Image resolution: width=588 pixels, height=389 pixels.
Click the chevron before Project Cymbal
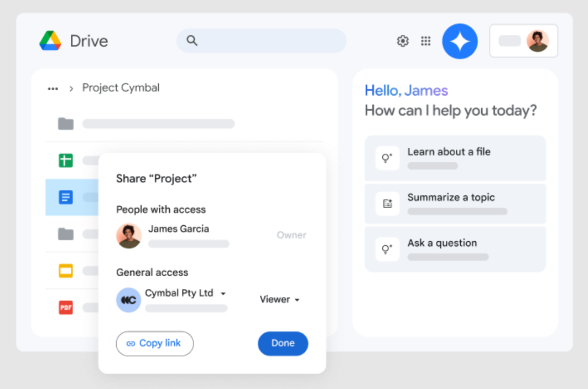pyautogui.click(x=71, y=89)
